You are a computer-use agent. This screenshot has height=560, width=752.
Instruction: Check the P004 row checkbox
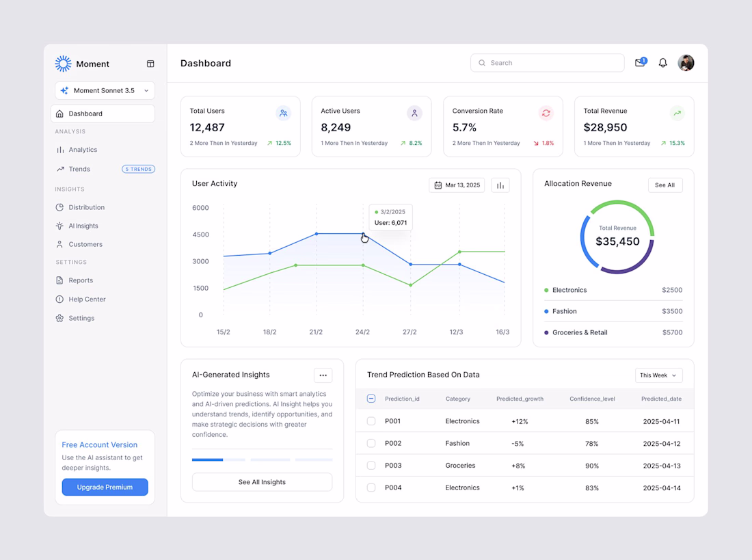pos(371,487)
